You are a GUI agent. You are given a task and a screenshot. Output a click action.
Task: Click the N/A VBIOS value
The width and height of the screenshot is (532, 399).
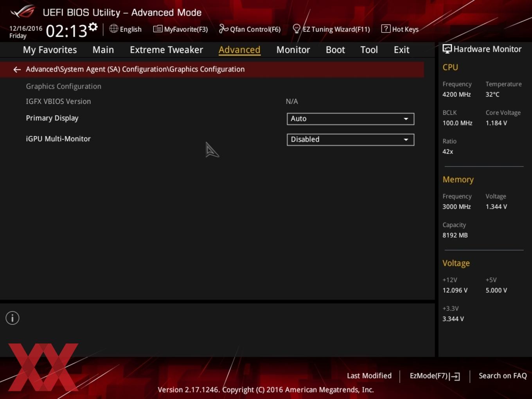pos(292,101)
